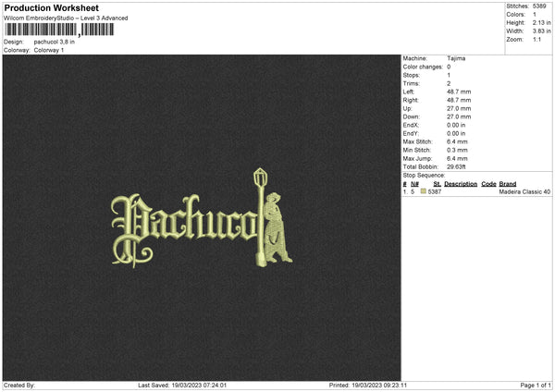This screenshot has width=555, height=392.
Task: Click the 'Production Worksheet' heading
Action: pos(51,7)
